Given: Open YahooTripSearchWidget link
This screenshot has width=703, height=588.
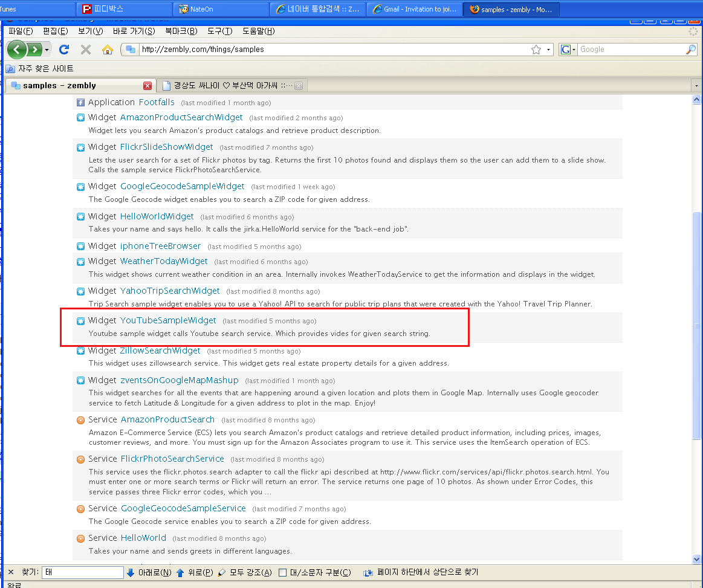Looking at the screenshot, I should click(x=170, y=291).
